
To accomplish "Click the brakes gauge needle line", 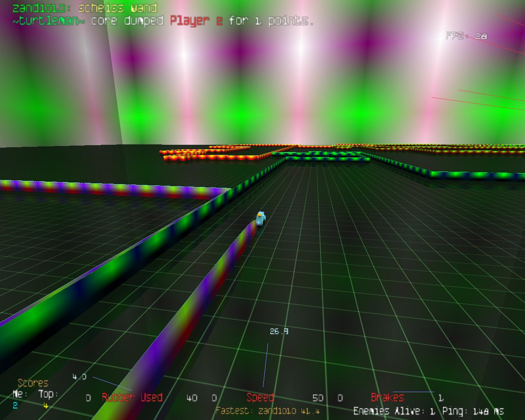I will [x=413, y=392].
